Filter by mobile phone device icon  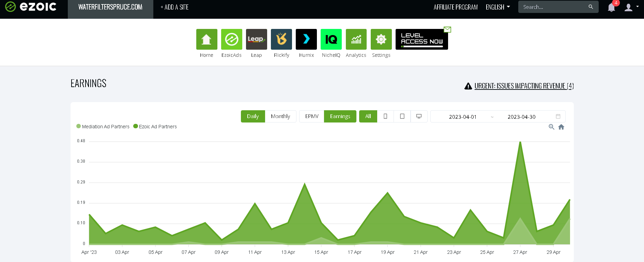coord(385,116)
